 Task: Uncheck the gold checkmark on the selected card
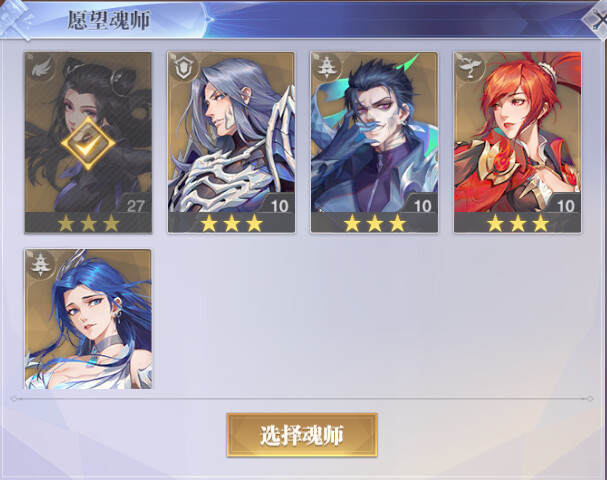tap(88, 144)
